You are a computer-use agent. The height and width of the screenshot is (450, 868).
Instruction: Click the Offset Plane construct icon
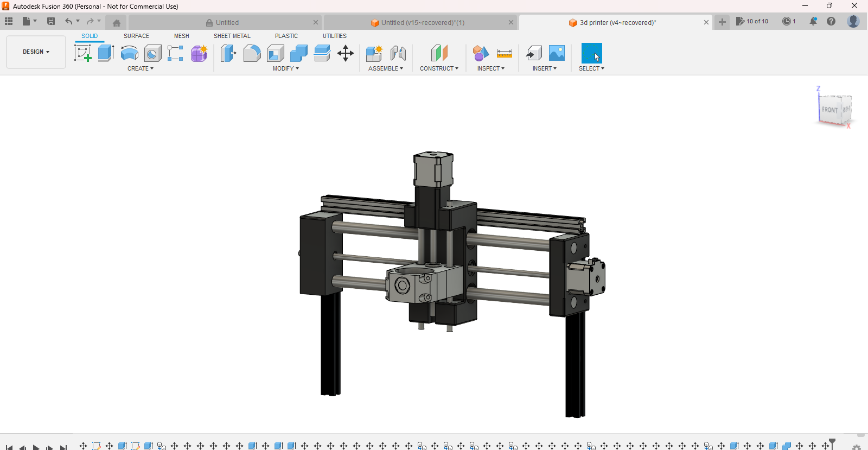pos(439,53)
